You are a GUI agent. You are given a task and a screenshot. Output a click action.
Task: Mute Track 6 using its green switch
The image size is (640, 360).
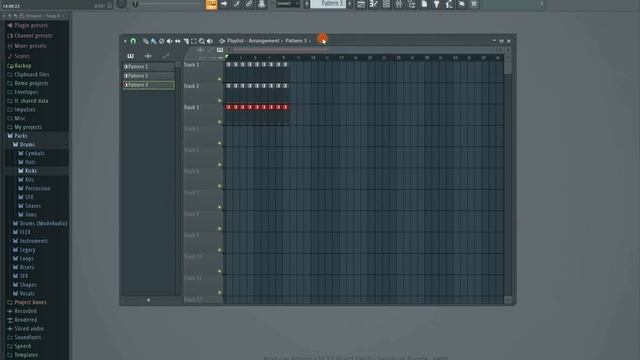tap(220, 186)
